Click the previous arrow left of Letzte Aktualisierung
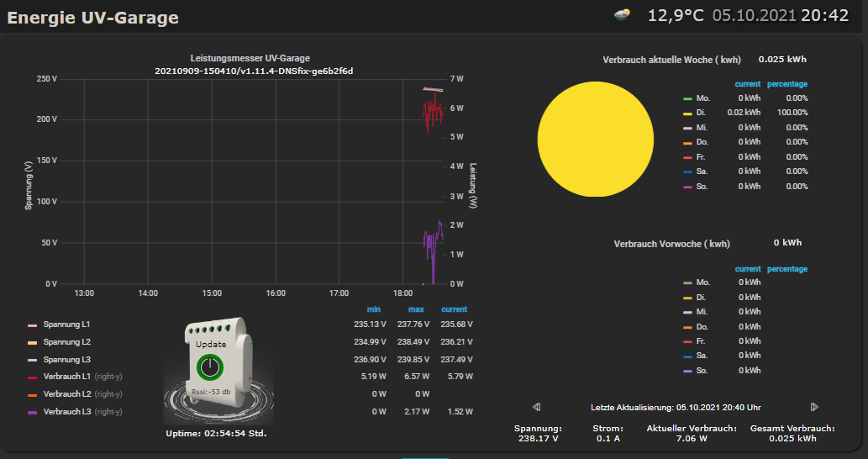 (x=536, y=407)
